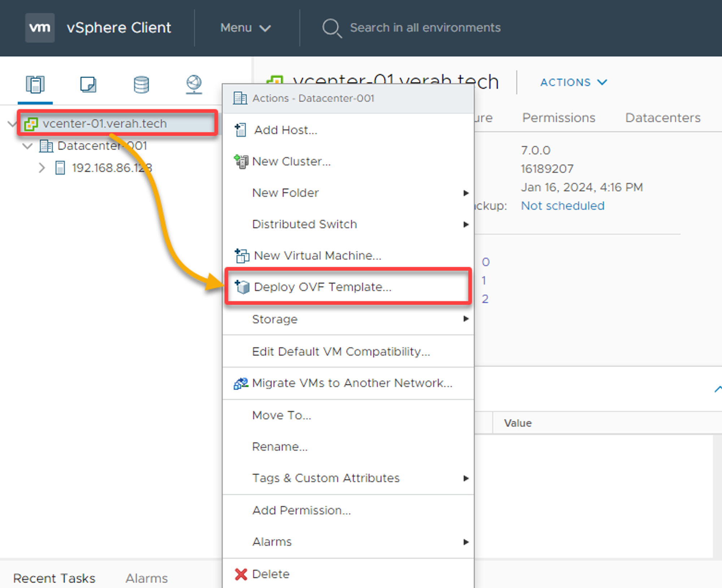Expand host 192.168.86.128 in the tree
The image size is (722, 588).
click(42, 167)
